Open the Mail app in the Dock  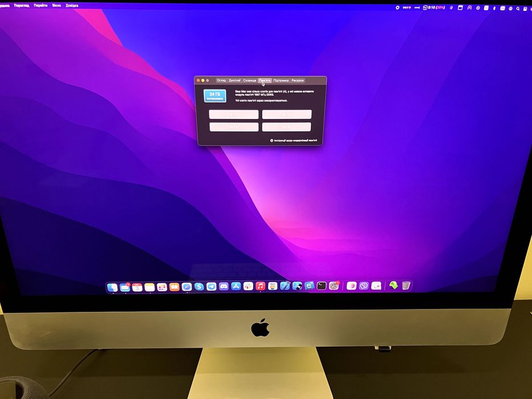[x=125, y=287]
